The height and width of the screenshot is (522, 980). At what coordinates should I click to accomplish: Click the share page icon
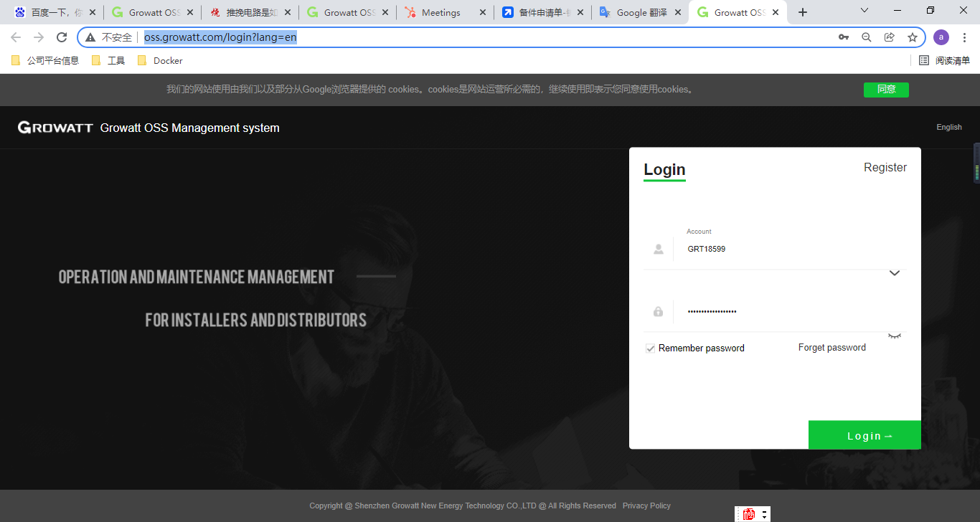[x=889, y=37]
